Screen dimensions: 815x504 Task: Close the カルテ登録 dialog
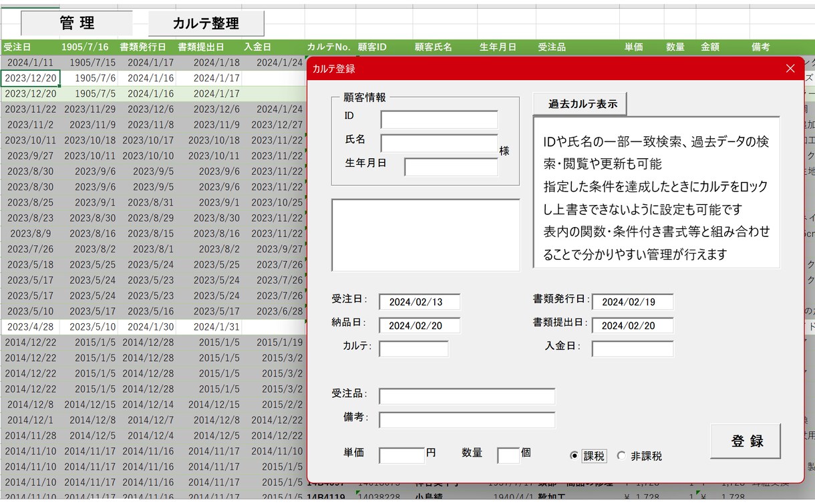coord(790,68)
